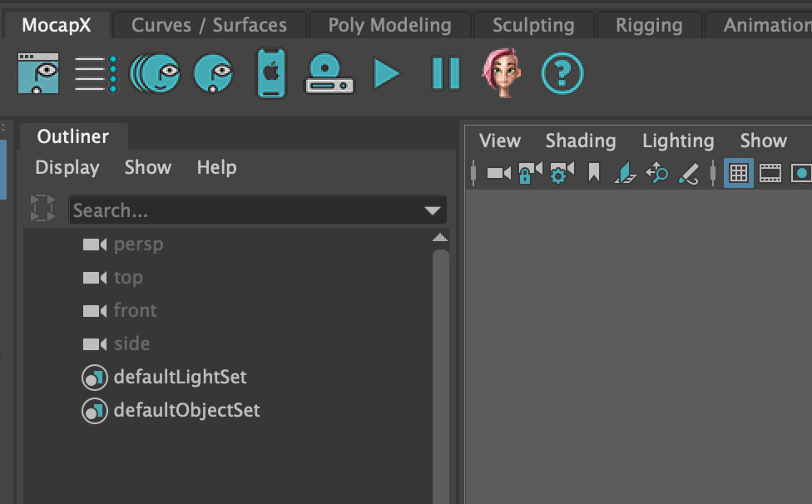Image resolution: width=812 pixels, height=504 pixels.
Task: Open the Rigging shelf tab
Action: 649,25
